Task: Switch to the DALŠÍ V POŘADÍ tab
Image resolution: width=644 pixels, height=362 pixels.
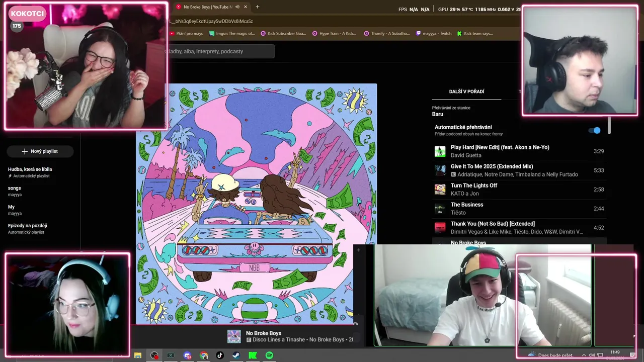Action: tap(466, 92)
